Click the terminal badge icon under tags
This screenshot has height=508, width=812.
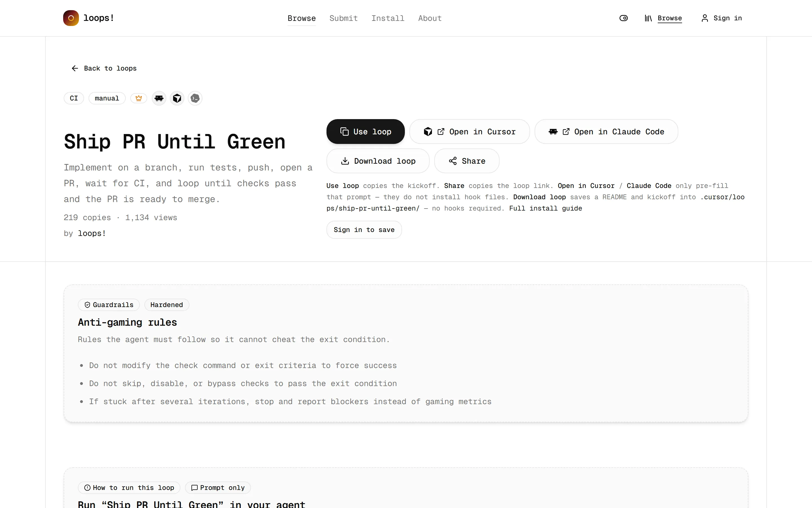195,98
